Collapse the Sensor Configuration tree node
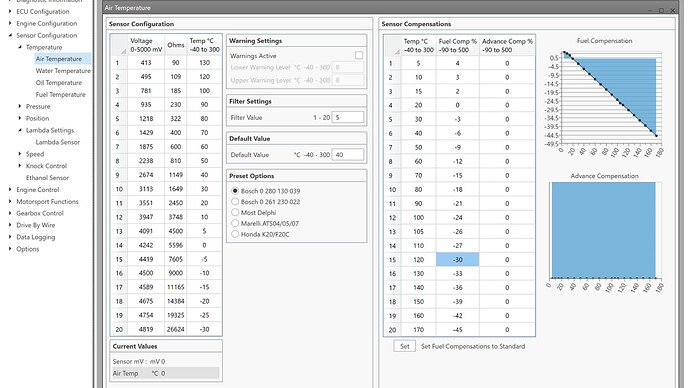Screen dimensions: 690x388 (x=10, y=35)
